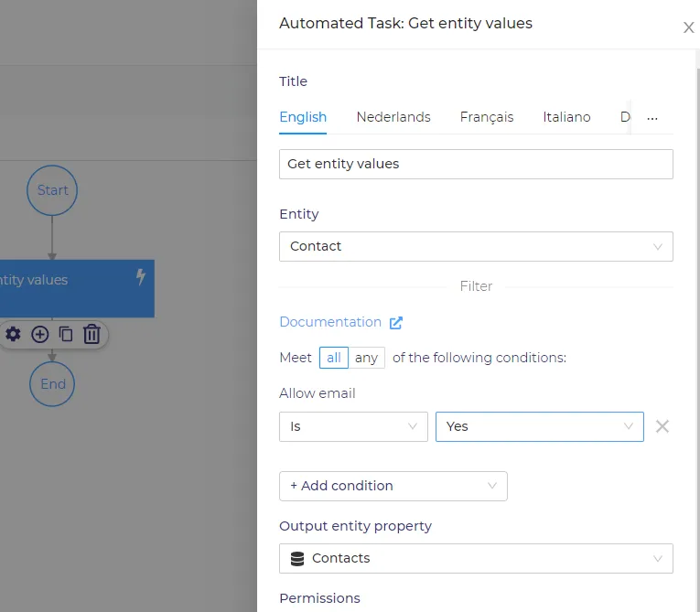Viewport: 700px width, 612px height.
Task: Open Documentation external link icon
Action: point(396,322)
